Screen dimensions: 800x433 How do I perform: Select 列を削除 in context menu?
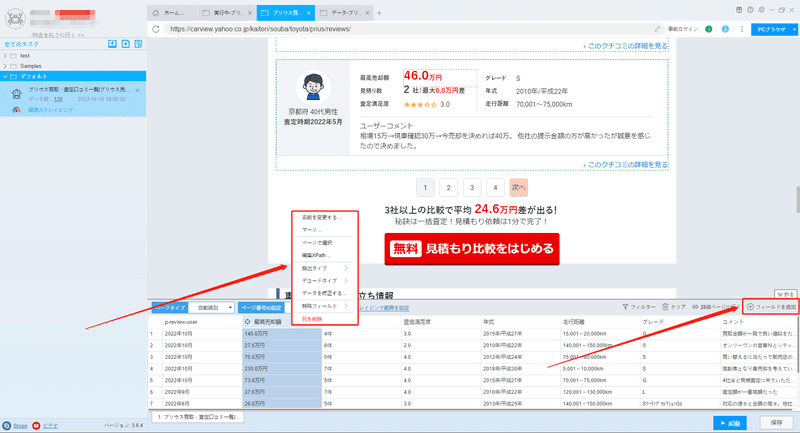312,319
